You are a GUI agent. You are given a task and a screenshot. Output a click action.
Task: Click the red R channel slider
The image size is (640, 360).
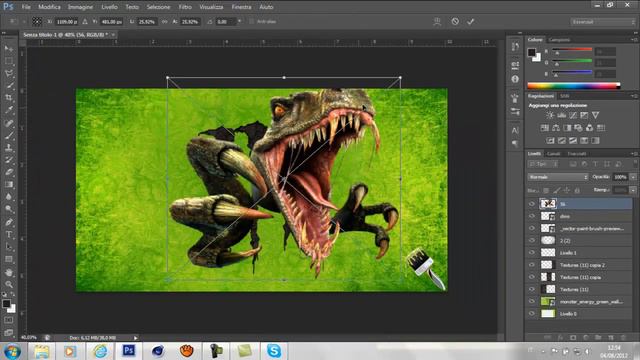click(572, 50)
